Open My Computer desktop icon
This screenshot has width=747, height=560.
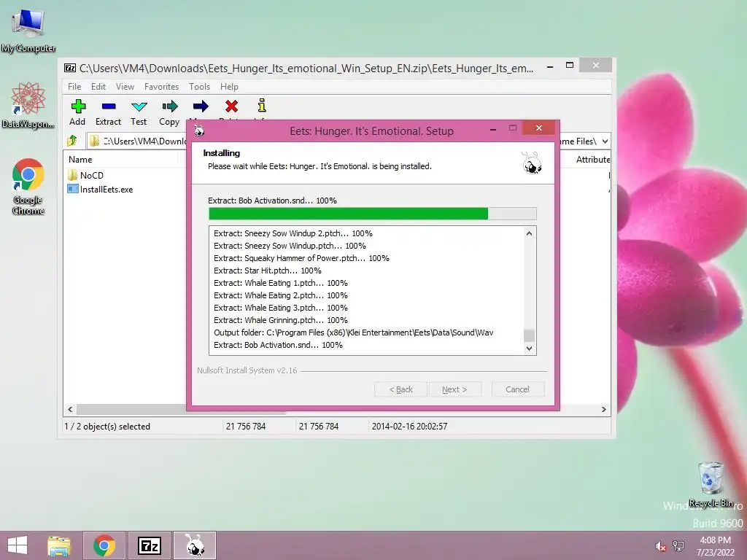(x=28, y=29)
